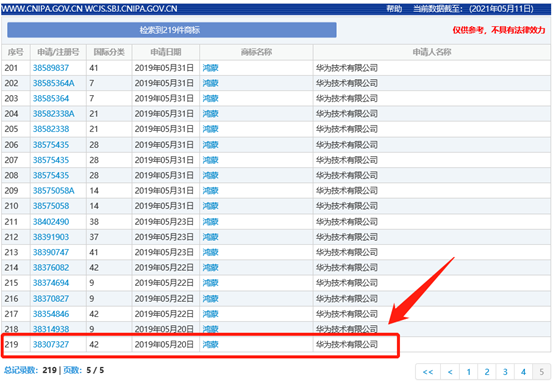Select 华为技术有限公司 applicant in row 219
The height and width of the screenshot is (381, 553).
point(347,344)
